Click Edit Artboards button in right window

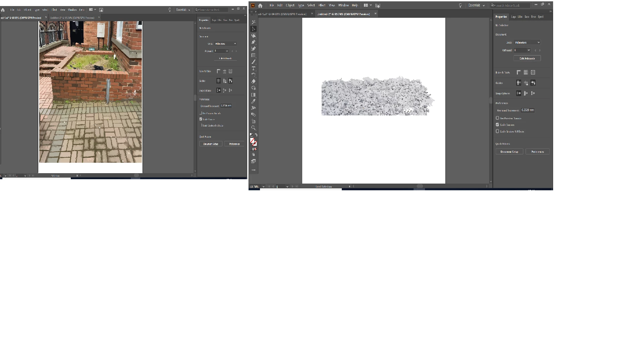pyautogui.click(x=527, y=58)
